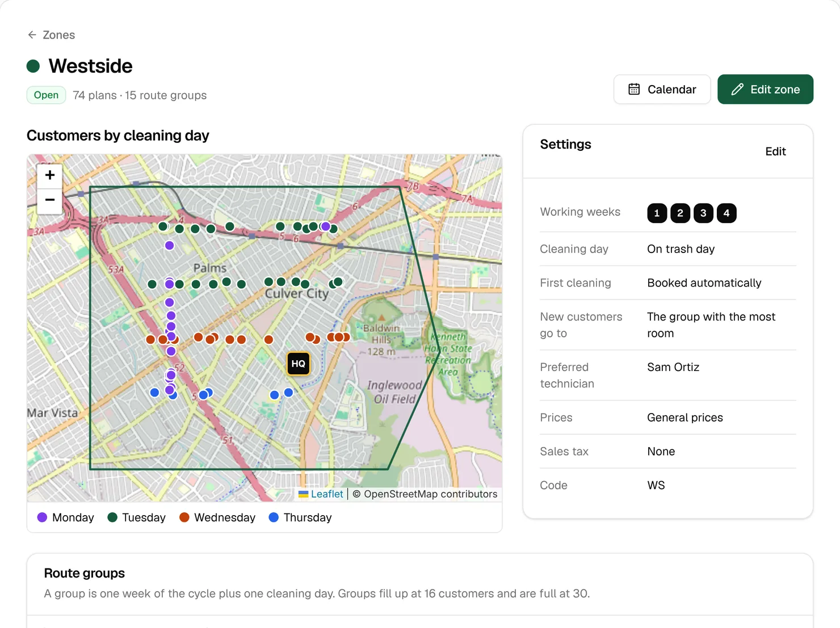Click 'The group with the most room' value
Screen dimensions: 840x628
click(x=711, y=325)
